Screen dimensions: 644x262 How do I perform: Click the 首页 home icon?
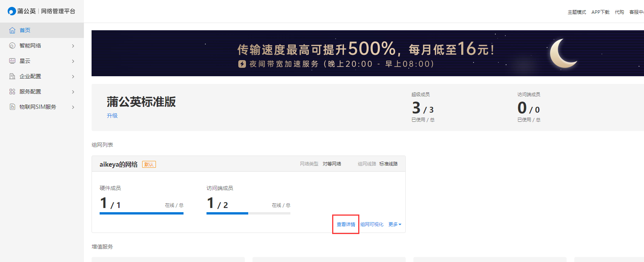pos(12,30)
